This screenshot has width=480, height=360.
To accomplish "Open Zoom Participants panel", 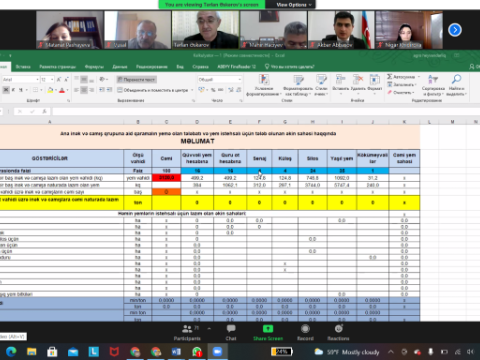I will [187, 333].
